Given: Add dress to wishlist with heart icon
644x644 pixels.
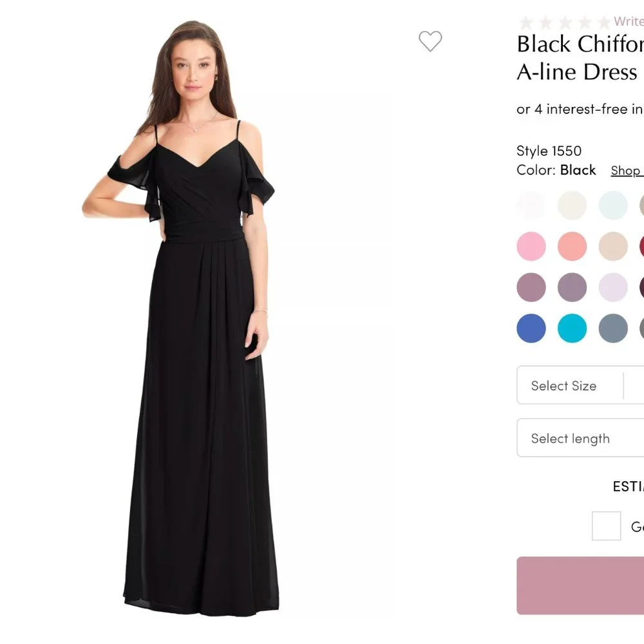Looking at the screenshot, I should click(x=430, y=41).
